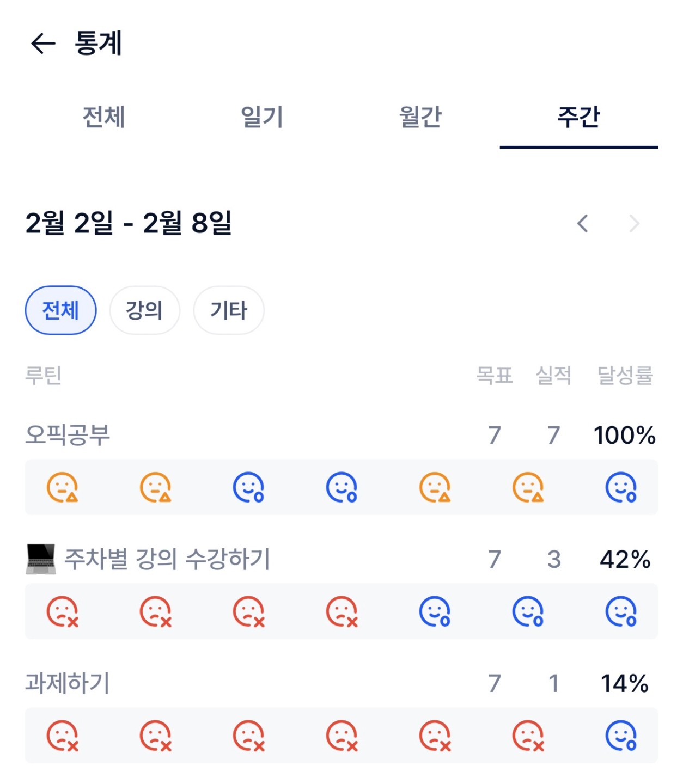The image size is (683, 784).
Task: Tap fifth blue smiley in 주차별 강의 row
Action: tap(435, 612)
